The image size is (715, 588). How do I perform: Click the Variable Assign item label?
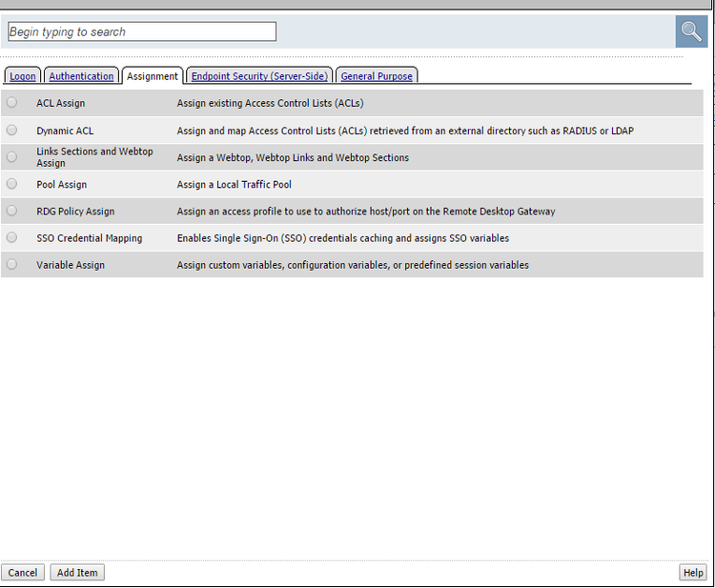pos(71,265)
